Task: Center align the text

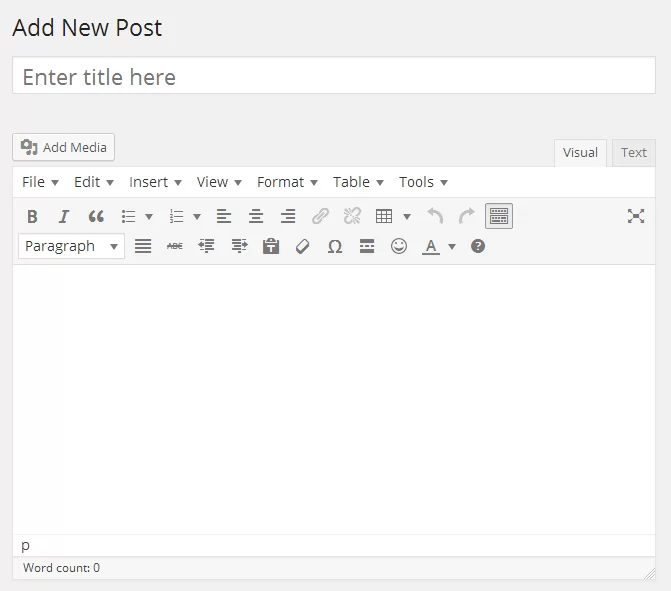Action: [x=256, y=216]
